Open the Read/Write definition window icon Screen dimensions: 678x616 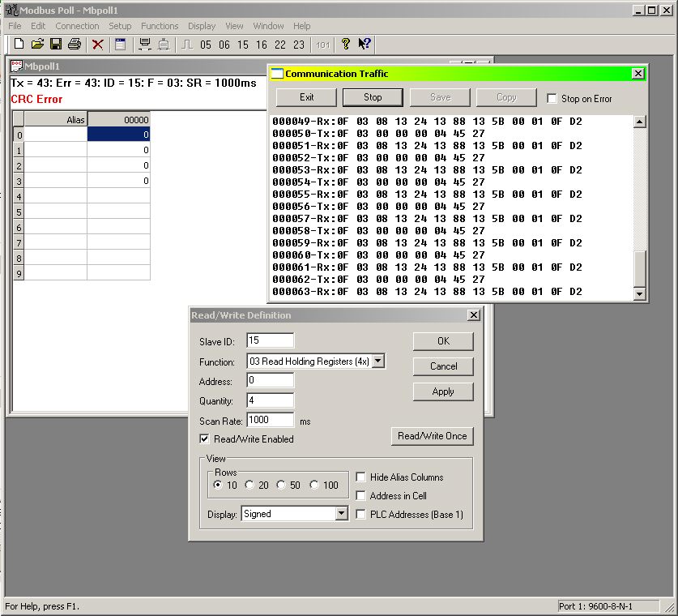click(120, 44)
